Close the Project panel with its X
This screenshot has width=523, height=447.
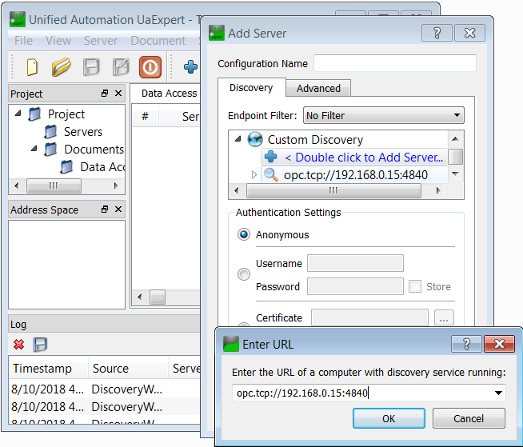click(118, 93)
